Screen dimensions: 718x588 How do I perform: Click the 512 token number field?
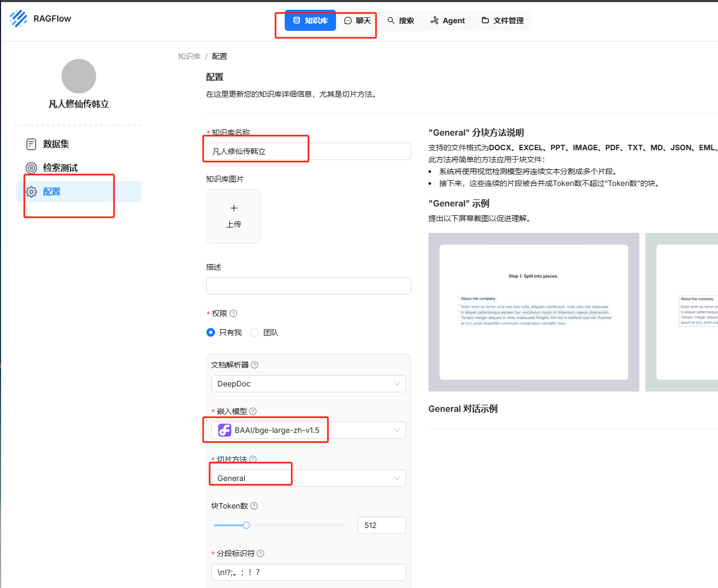coord(381,525)
